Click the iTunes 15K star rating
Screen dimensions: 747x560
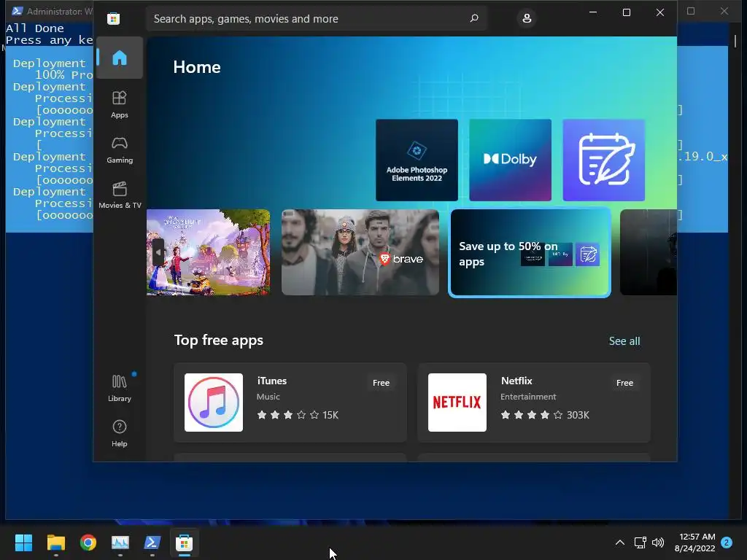pos(298,415)
